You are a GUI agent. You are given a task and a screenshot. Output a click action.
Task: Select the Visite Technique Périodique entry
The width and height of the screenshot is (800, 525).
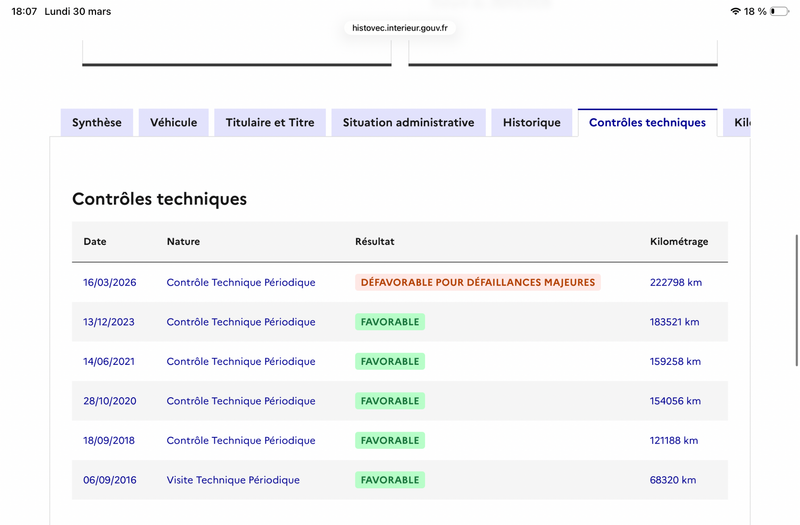(x=233, y=480)
